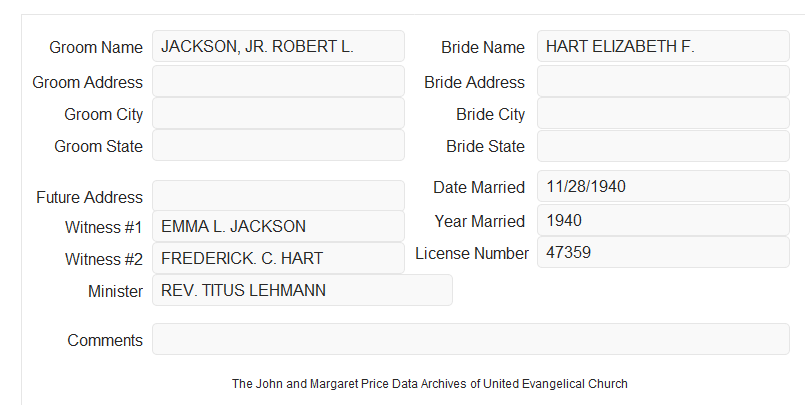Click the Comments label
The width and height of the screenshot is (805, 405).
pos(105,340)
